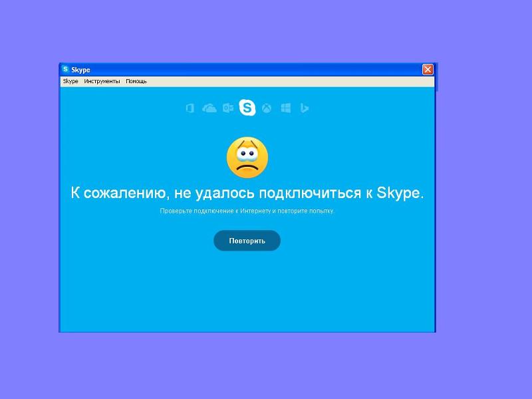Close the Skype window
532x399 pixels.
pyautogui.click(x=428, y=70)
